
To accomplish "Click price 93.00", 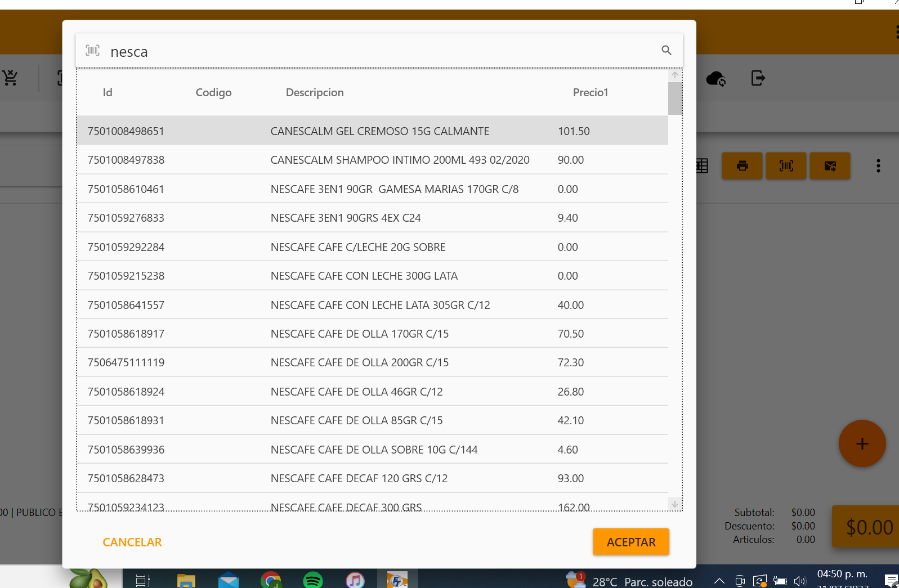I will 570,478.
